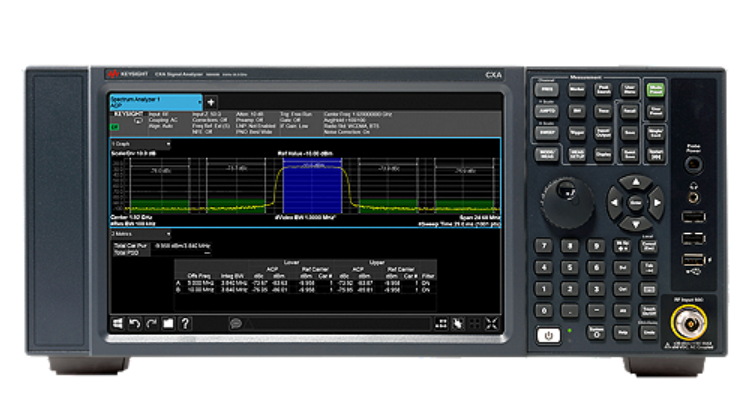Open the multi-window layout grid icon
This screenshot has height=407, width=750.
pyautogui.click(x=441, y=324)
